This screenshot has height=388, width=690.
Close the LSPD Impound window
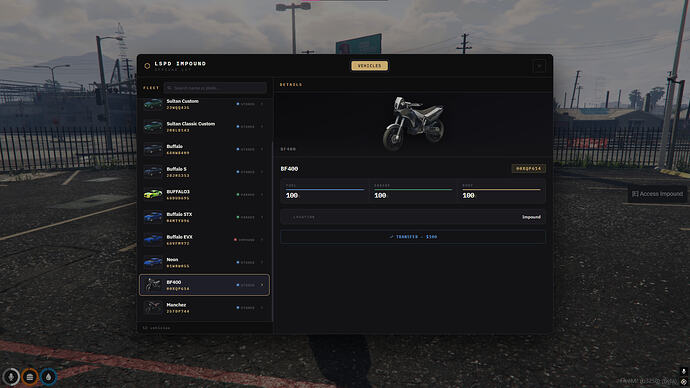coord(539,66)
